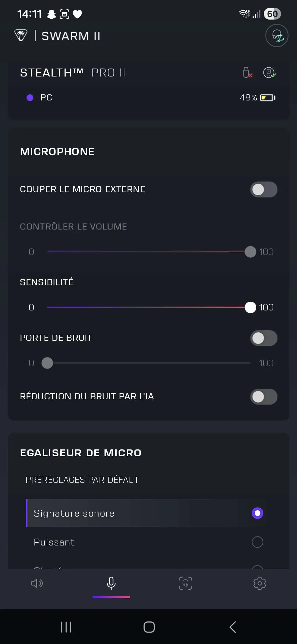Select the Signature sonore radio button
The height and width of the screenshot is (644, 297).
(x=257, y=513)
